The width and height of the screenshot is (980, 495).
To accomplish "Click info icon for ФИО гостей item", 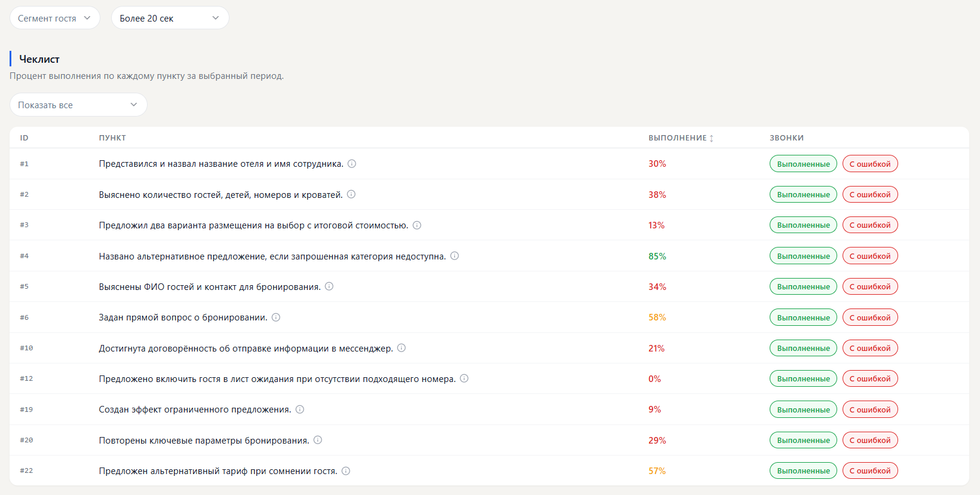I will point(329,286).
